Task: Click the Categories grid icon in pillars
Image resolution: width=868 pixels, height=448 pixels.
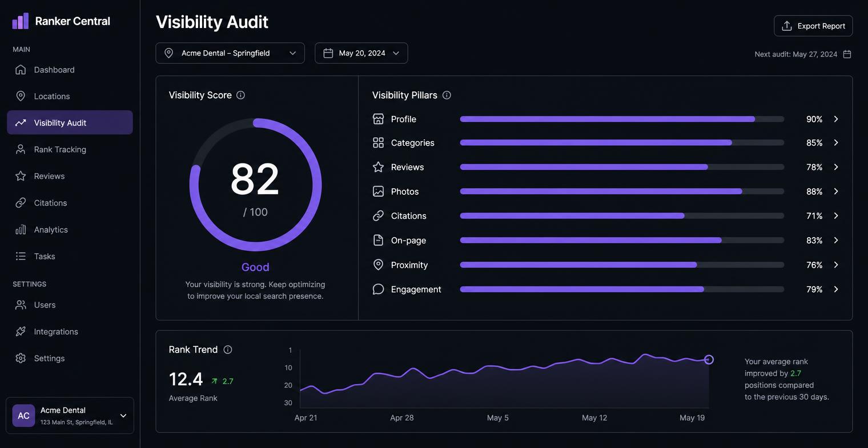Action: 378,143
